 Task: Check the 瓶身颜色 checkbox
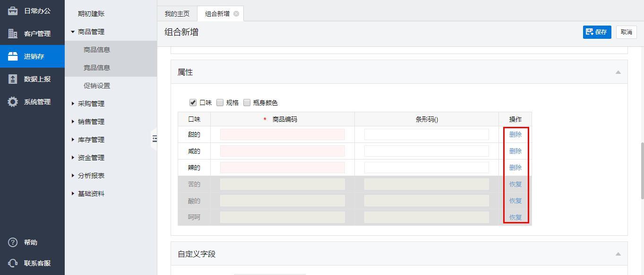coord(247,102)
